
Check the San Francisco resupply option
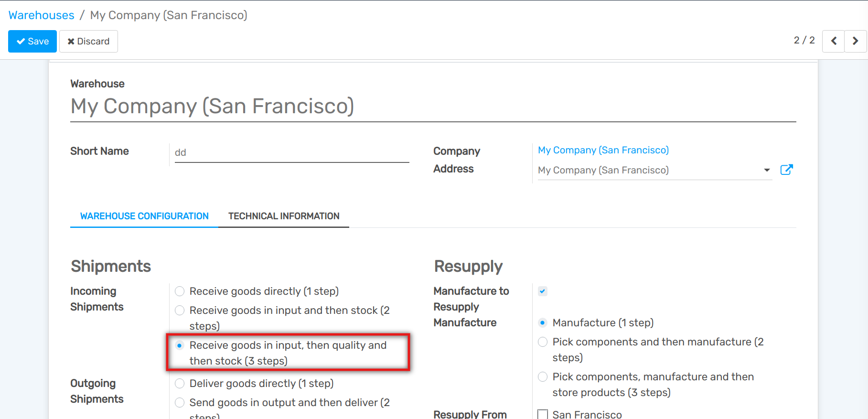[542, 414]
